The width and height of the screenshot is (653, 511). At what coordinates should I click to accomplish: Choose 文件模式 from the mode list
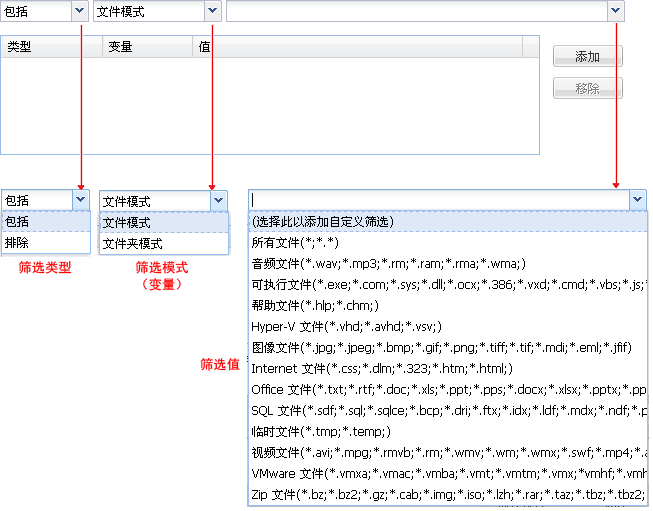(164, 222)
